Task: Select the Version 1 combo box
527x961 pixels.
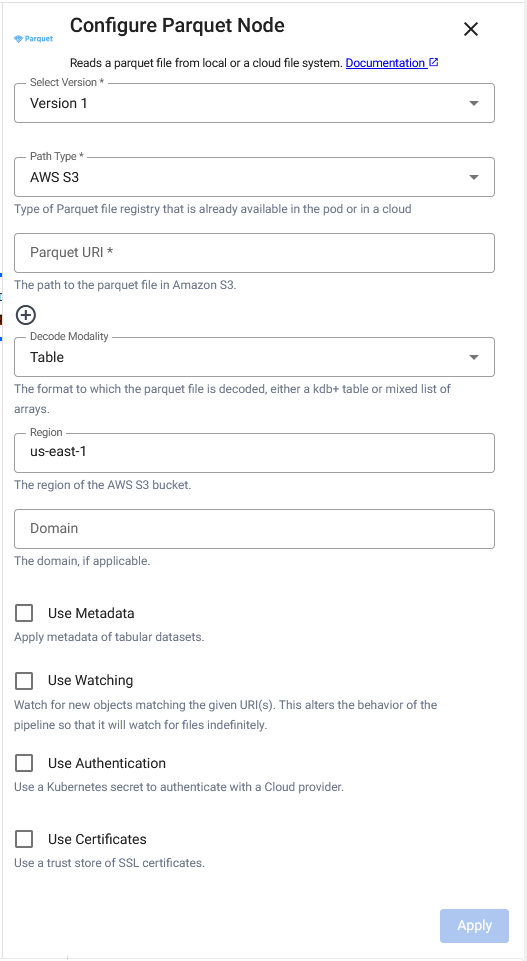Action: [x=254, y=103]
